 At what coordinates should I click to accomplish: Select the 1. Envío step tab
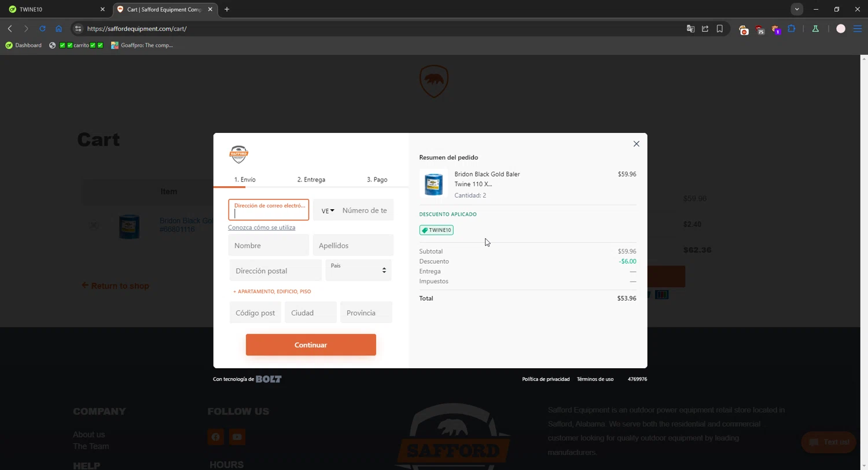pos(245,180)
